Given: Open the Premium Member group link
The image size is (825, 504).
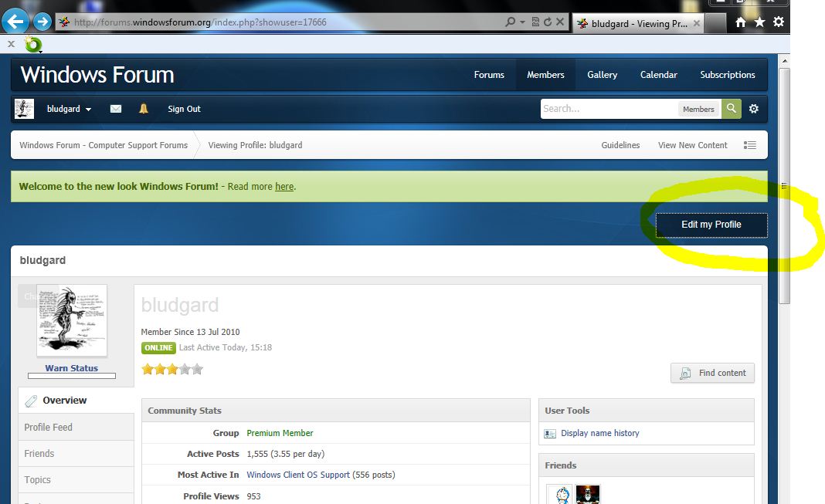Looking at the screenshot, I should pyautogui.click(x=280, y=433).
